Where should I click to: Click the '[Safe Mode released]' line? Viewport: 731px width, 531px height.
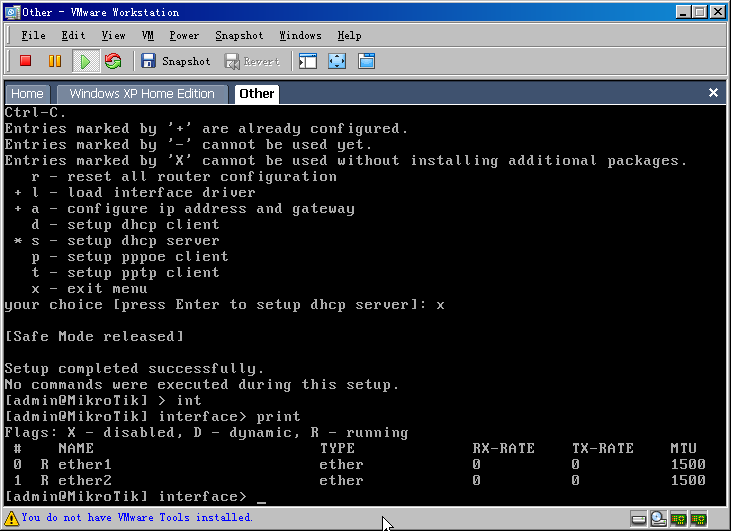pyautogui.click(x=94, y=337)
